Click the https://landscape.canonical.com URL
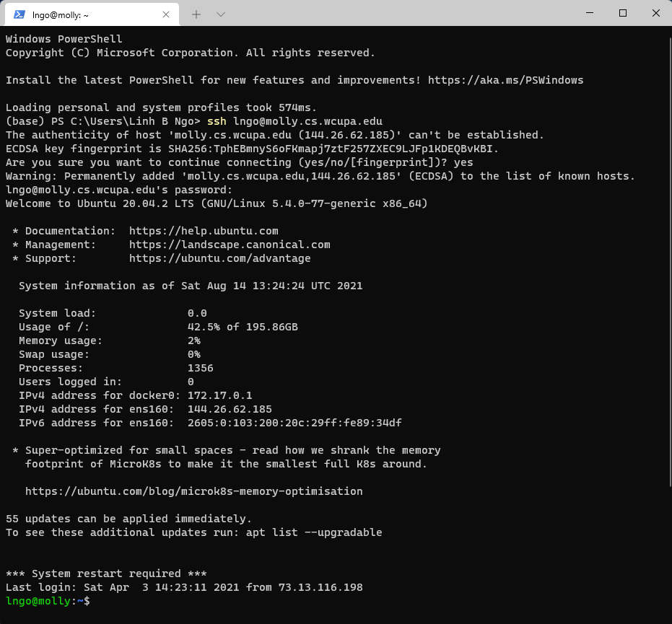 click(x=230, y=245)
